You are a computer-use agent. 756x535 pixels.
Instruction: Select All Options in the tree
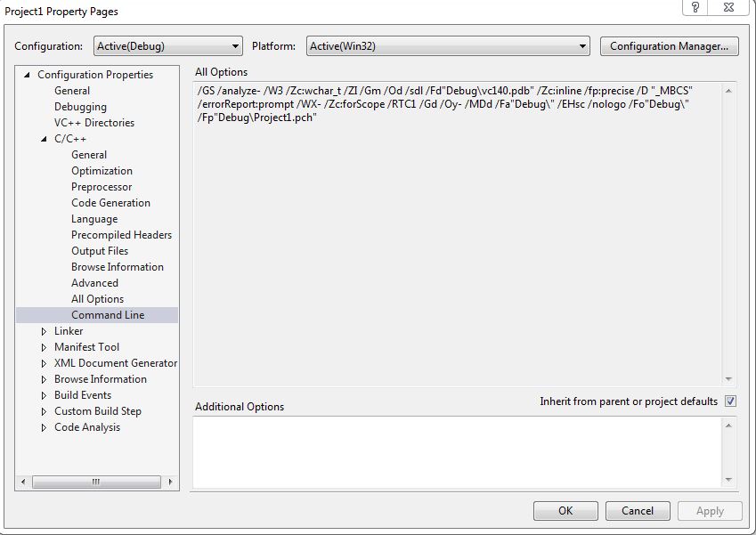click(x=97, y=299)
